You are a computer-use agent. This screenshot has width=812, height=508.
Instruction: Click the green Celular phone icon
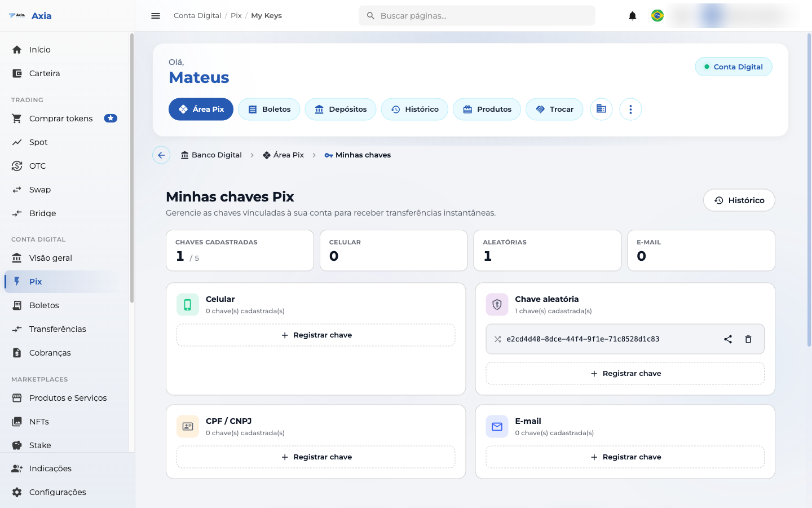pyautogui.click(x=188, y=305)
